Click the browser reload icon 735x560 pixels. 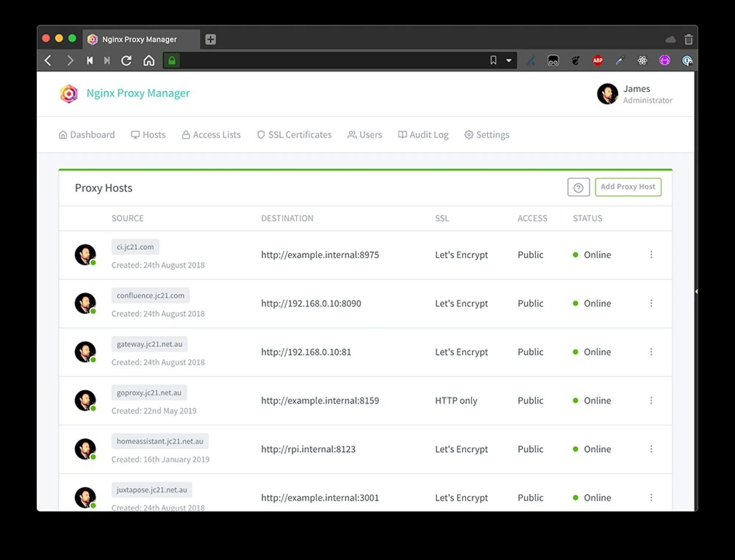tap(126, 60)
